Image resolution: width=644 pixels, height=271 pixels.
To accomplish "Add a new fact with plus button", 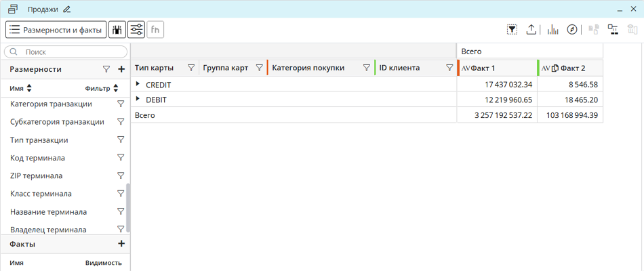I will pos(121,244).
